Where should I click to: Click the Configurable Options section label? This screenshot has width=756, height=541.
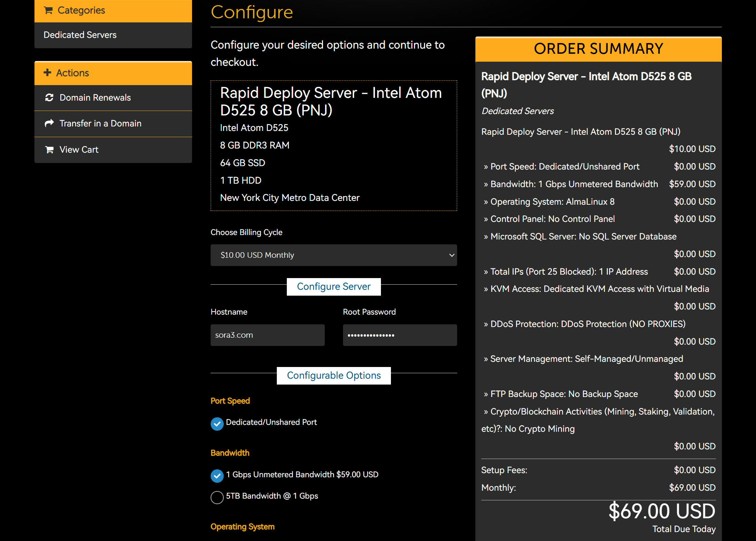333,376
